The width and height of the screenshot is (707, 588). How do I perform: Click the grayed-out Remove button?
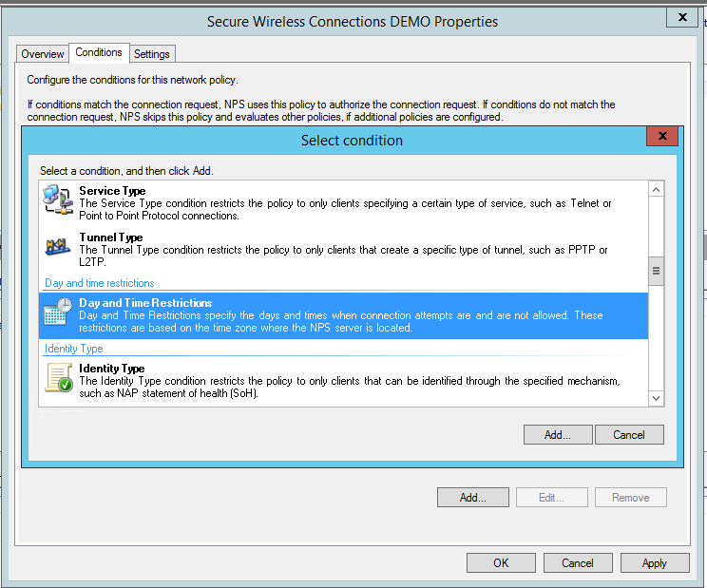[x=630, y=497]
